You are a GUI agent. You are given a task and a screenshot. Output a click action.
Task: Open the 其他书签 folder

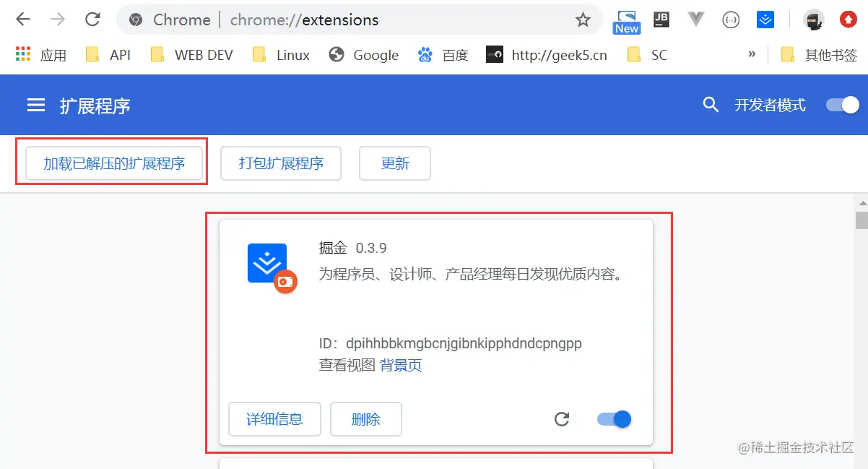click(819, 55)
